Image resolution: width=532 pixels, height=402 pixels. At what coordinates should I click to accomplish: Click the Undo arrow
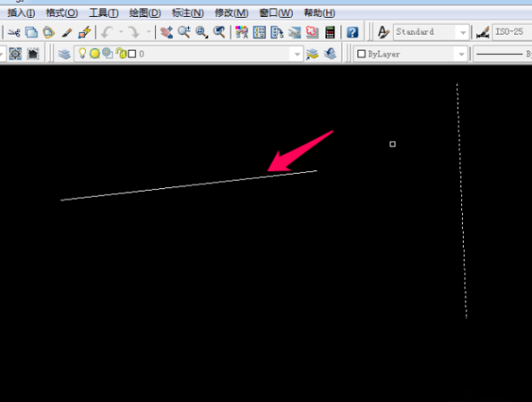click(107, 33)
